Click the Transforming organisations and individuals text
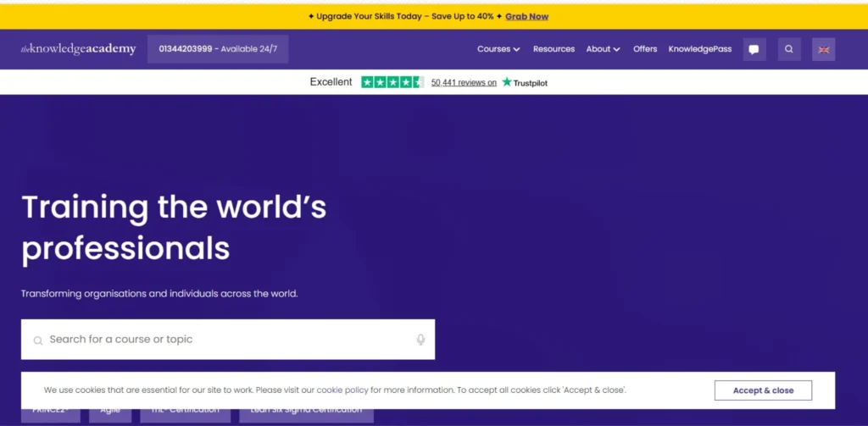 pyautogui.click(x=159, y=294)
